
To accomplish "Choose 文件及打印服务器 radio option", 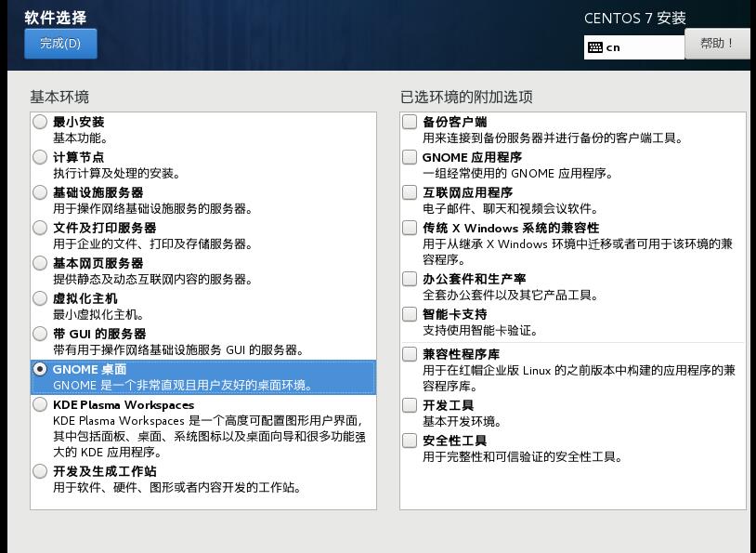I will click(x=40, y=228).
